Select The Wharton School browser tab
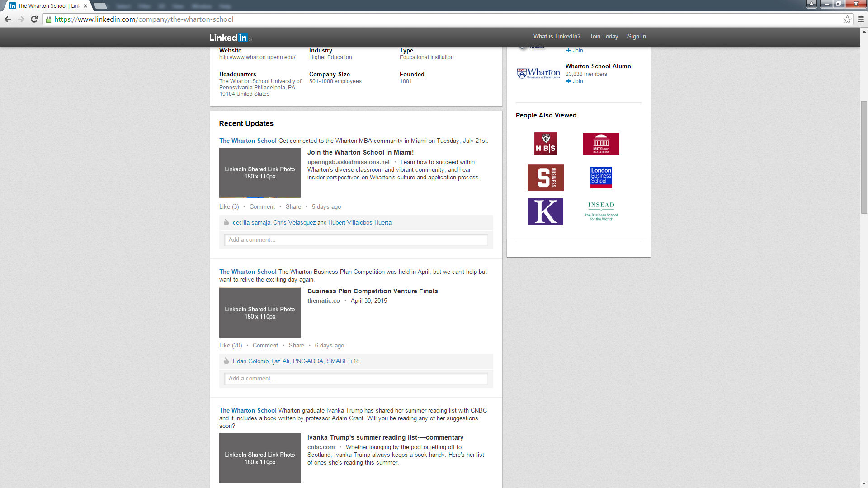This screenshot has height=488, width=868. (47, 6)
